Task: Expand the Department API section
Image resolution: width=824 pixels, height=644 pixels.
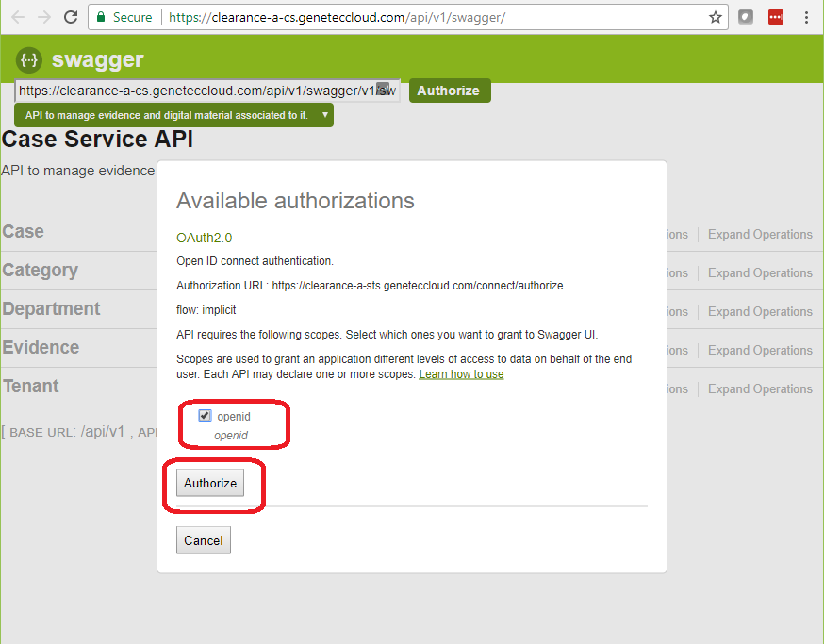Action: click(x=51, y=308)
